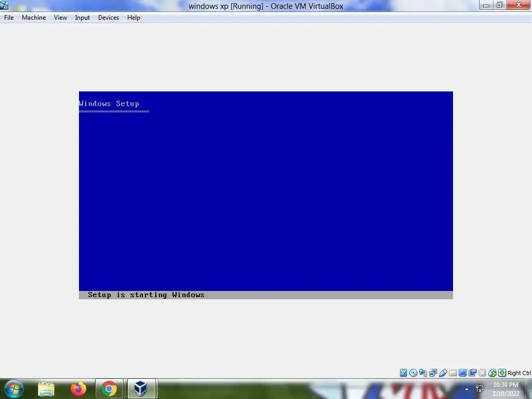Switch to Chrome on the taskbar
532x399 pixels.
[109, 389]
